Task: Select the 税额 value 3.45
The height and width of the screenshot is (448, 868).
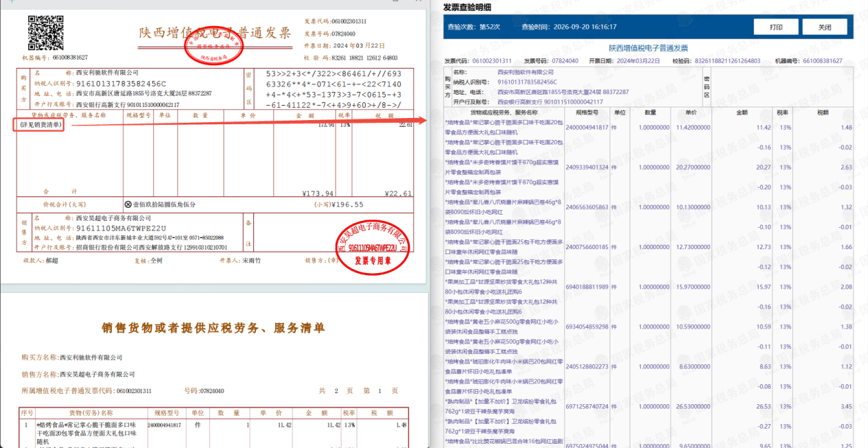Action: click(x=846, y=407)
